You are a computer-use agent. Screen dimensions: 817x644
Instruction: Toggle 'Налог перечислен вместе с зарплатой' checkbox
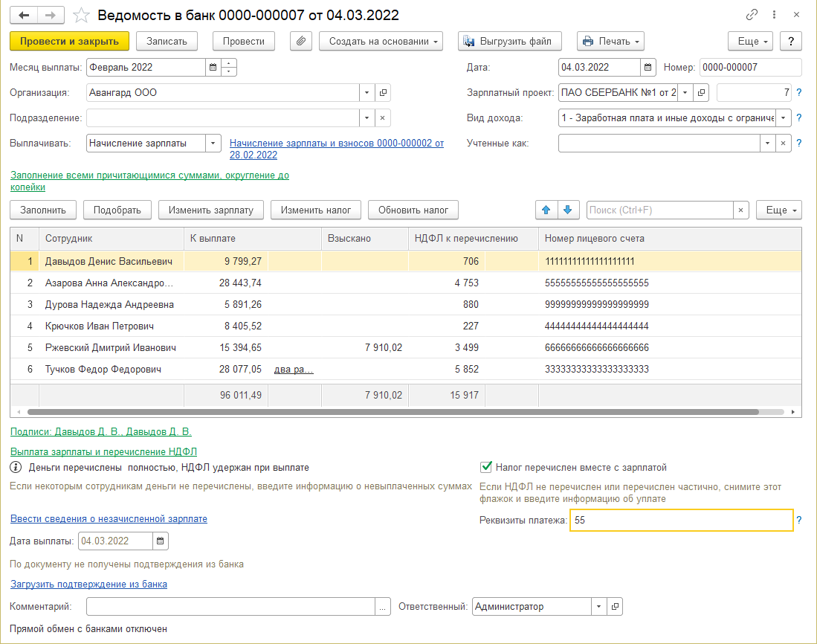point(487,468)
